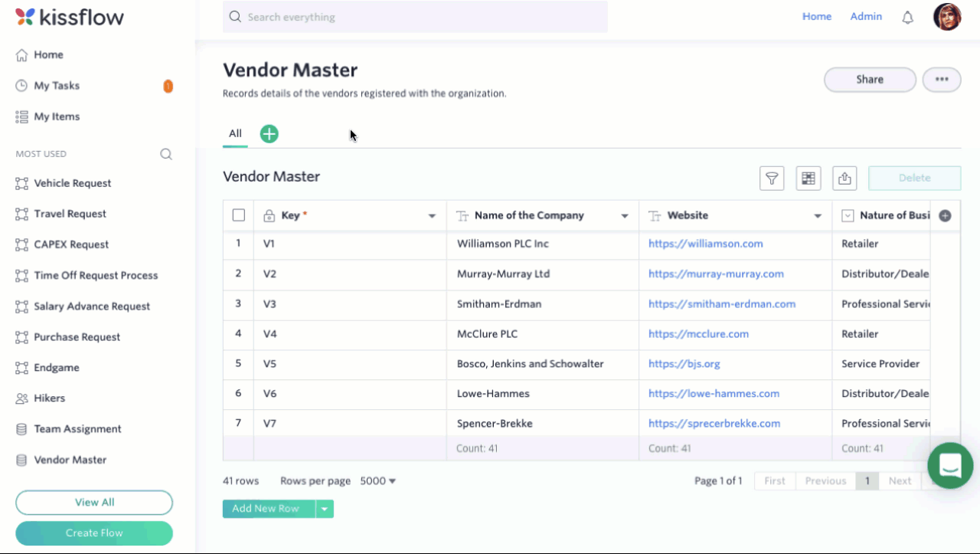Open the more options ellipsis button
The height and width of the screenshot is (554, 980).
pyautogui.click(x=942, y=80)
